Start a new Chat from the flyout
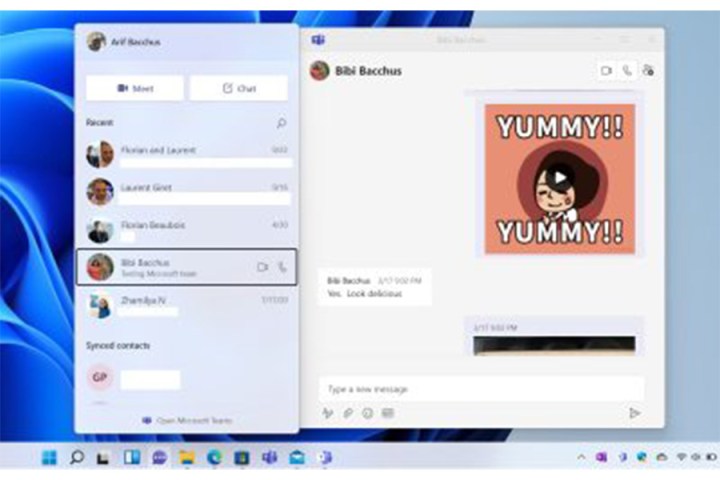This screenshot has height=480, width=720. (x=239, y=88)
